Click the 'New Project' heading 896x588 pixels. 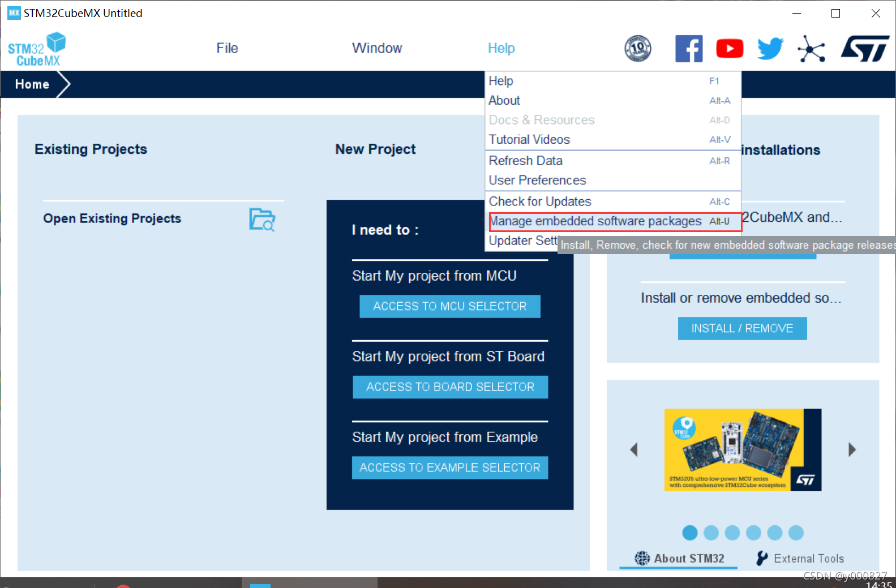375,149
